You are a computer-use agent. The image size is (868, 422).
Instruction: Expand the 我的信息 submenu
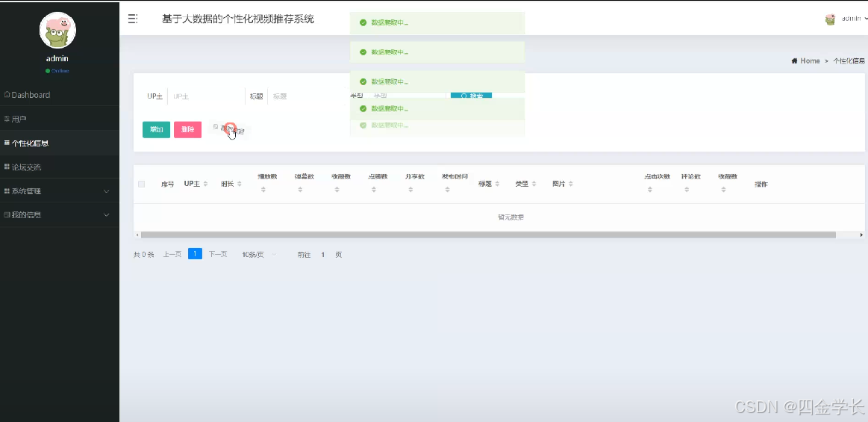[60, 214]
